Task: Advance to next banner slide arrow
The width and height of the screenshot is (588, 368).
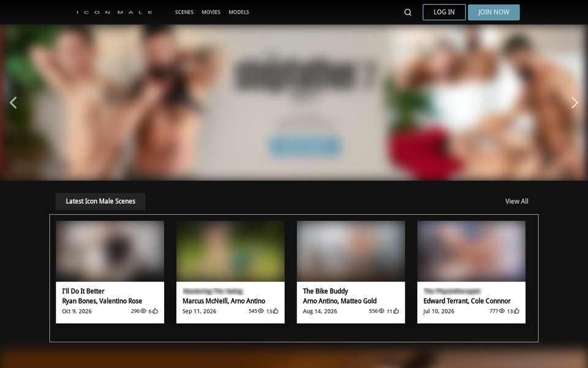Action: pos(575,102)
